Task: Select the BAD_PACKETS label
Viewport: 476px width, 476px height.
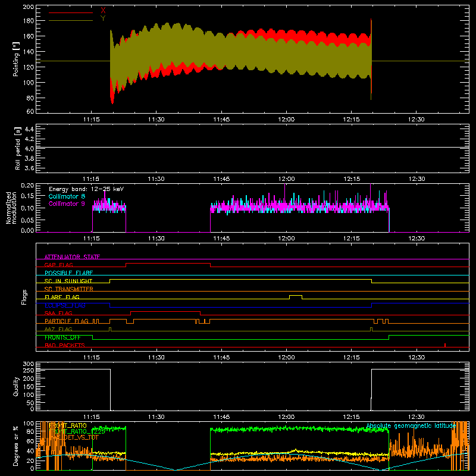Action: (x=65, y=345)
